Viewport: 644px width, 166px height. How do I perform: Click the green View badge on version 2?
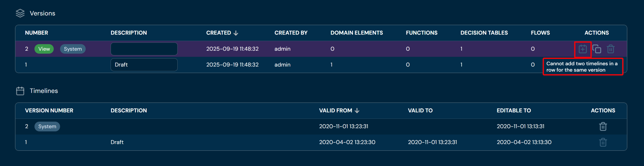click(x=44, y=49)
